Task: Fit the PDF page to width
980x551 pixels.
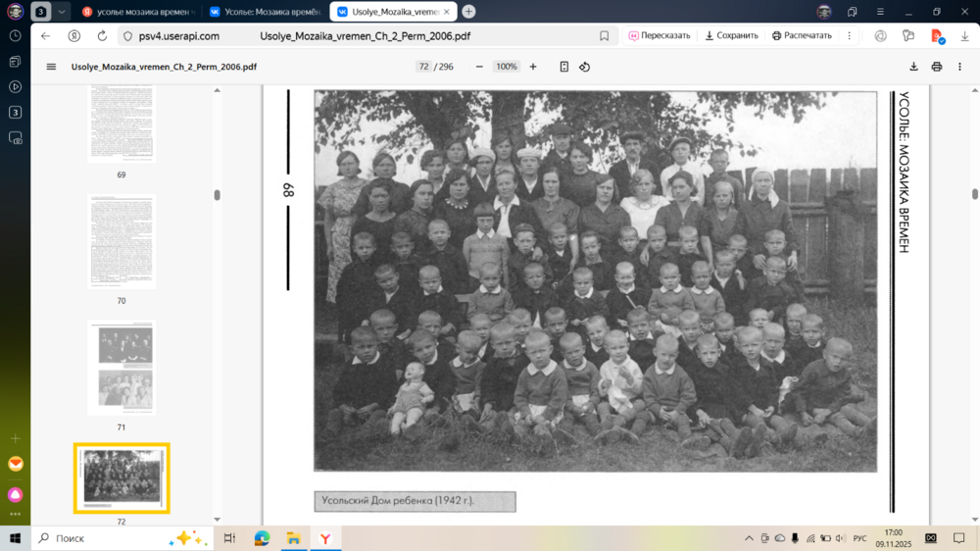Action: pyautogui.click(x=563, y=67)
